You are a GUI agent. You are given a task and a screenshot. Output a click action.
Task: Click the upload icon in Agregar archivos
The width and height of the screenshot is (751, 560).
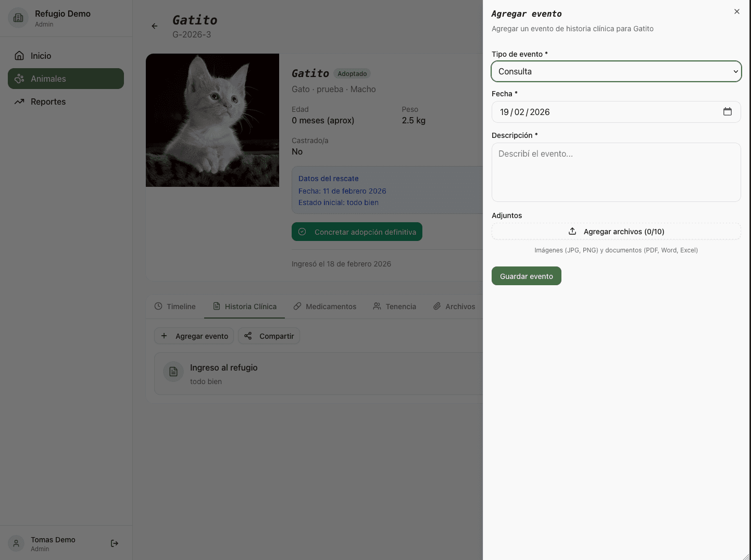point(572,231)
